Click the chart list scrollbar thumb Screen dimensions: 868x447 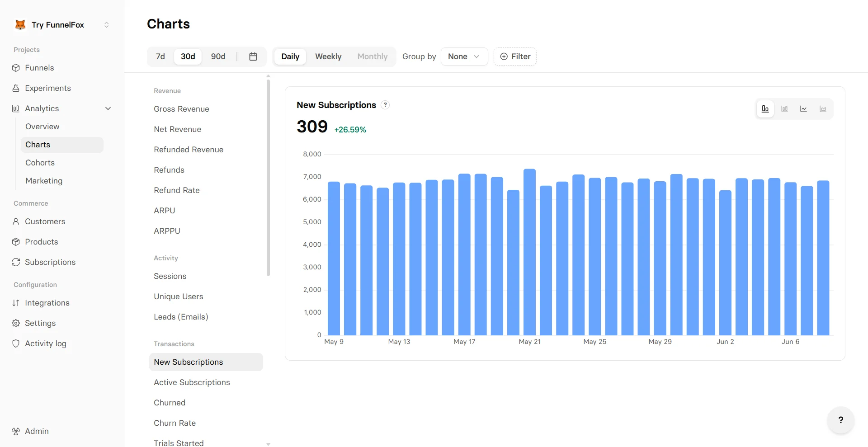(268, 178)
